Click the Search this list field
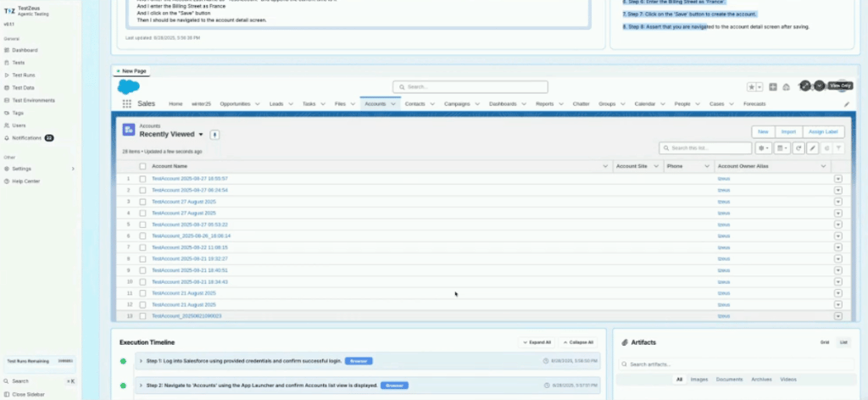Viewport: 868px width, 400px height. tap(706, 148)
